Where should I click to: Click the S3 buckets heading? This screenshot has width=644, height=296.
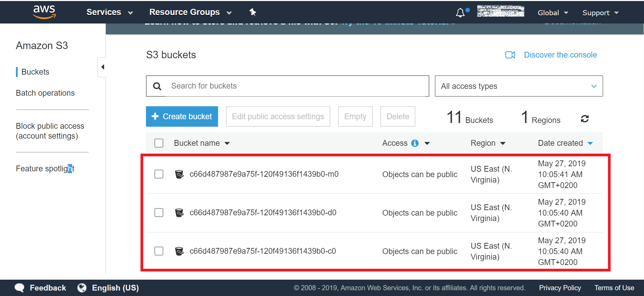coord(171,55)
